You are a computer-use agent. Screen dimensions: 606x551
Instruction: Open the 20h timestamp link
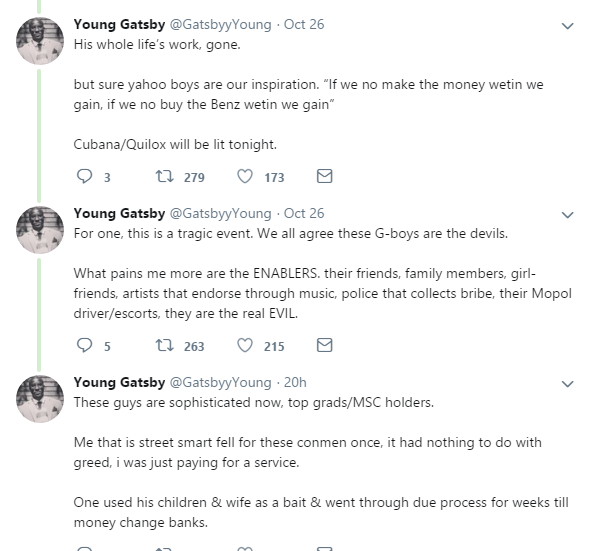296,382
